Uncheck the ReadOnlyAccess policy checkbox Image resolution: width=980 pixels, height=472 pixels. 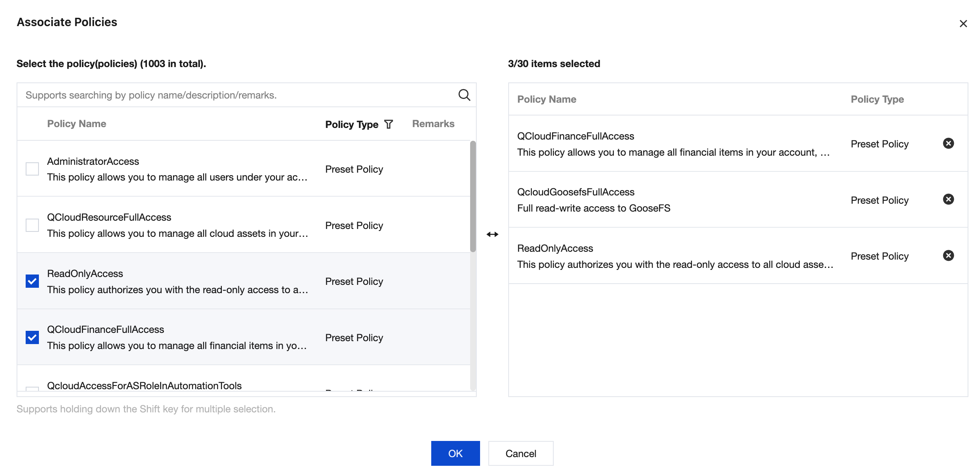click(x=32, y=281)
